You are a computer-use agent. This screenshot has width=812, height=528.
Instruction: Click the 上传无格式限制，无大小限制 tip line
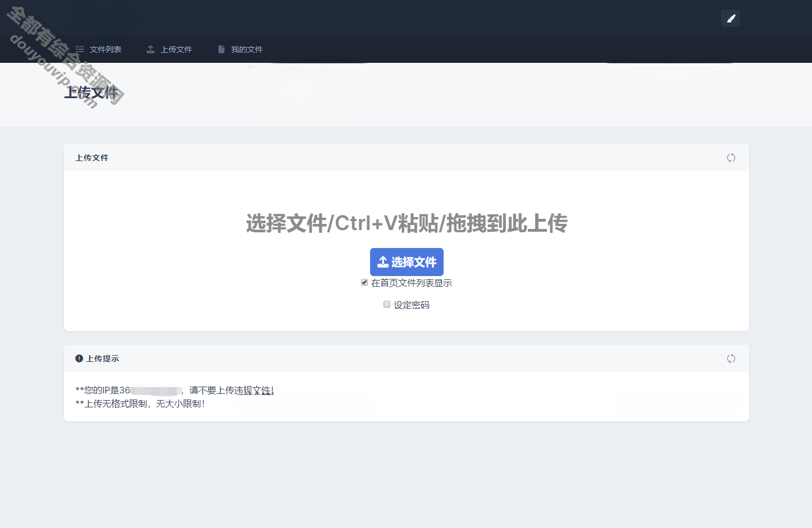click(140, 403)
